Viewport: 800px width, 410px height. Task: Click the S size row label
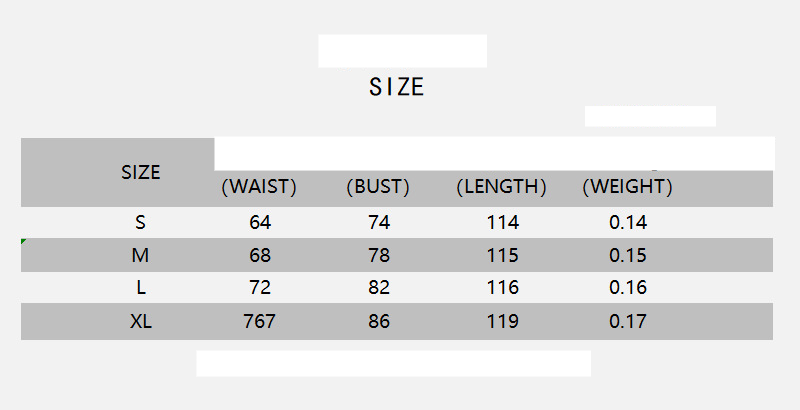tap(140, 222)
